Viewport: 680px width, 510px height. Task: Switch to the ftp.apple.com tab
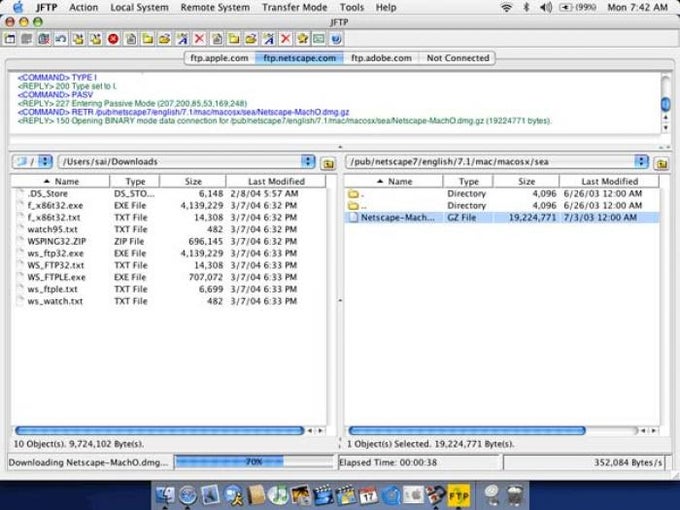coord(219,58)
